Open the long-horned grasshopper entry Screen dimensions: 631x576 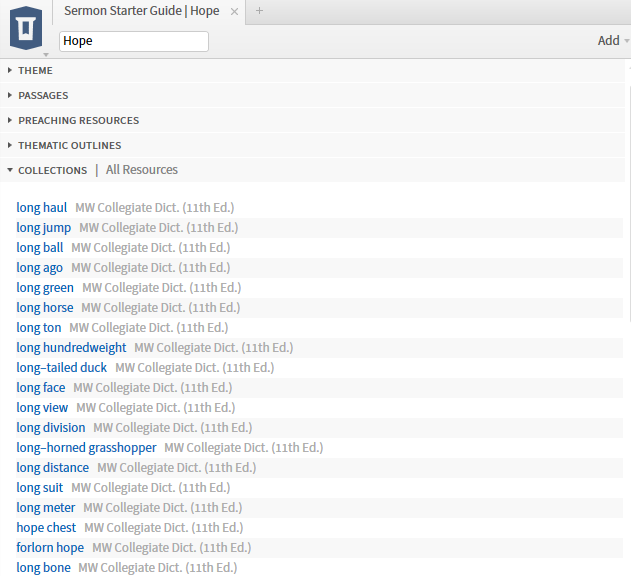click(86, 448)
